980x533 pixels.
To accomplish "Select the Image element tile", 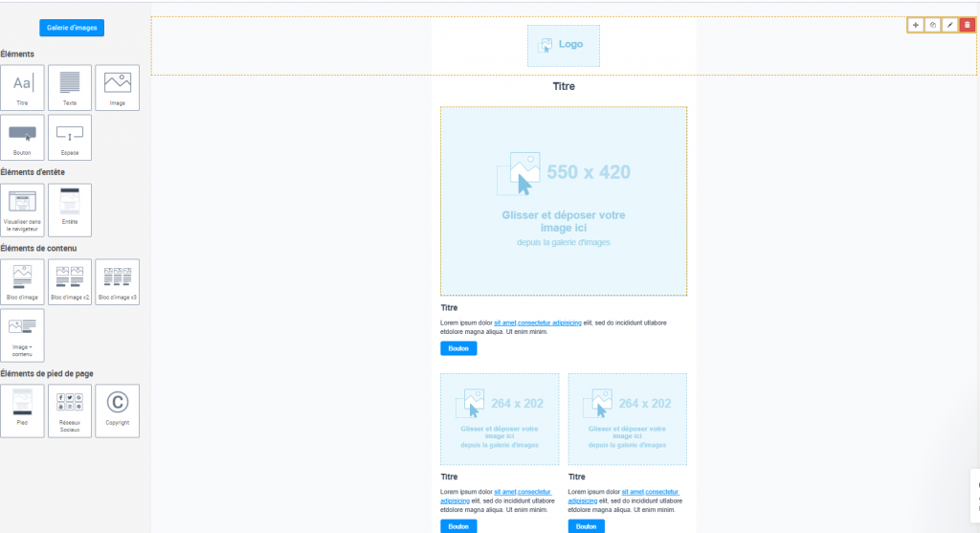I will pyautogui.click(x=118, y=87).
